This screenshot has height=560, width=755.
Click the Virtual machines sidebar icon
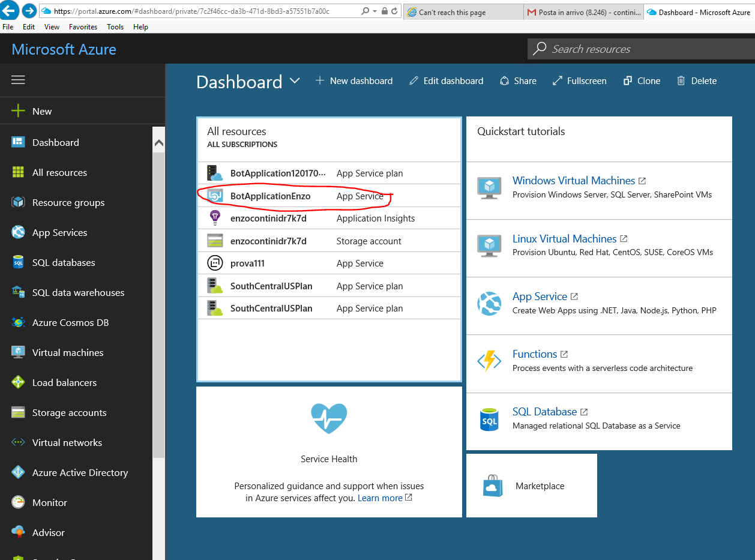[18, 353]
